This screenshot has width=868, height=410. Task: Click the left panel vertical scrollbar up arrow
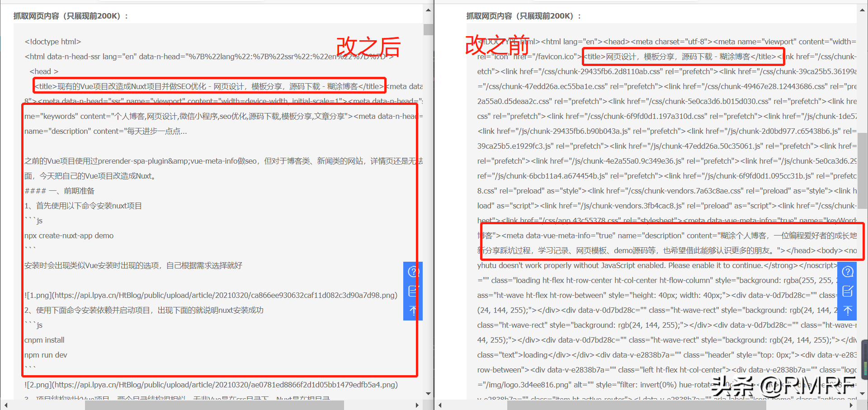(428, 9)
